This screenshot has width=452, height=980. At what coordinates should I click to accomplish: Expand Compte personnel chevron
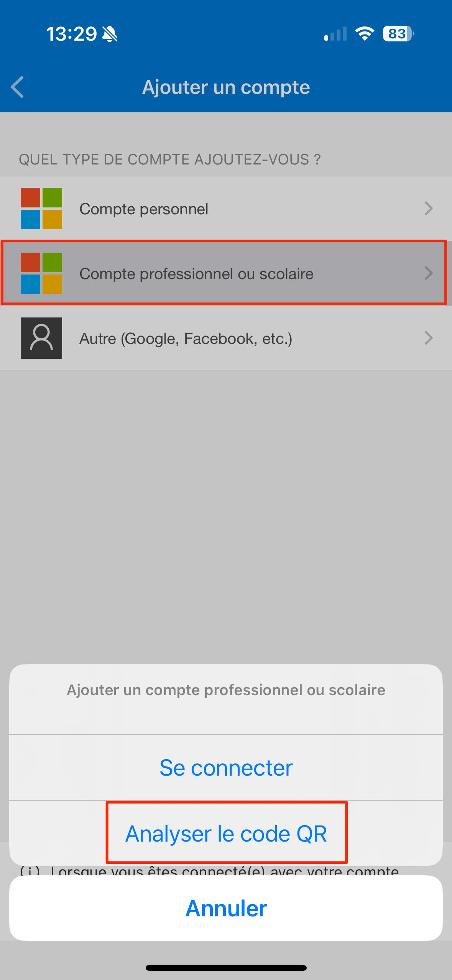(429, 209)
